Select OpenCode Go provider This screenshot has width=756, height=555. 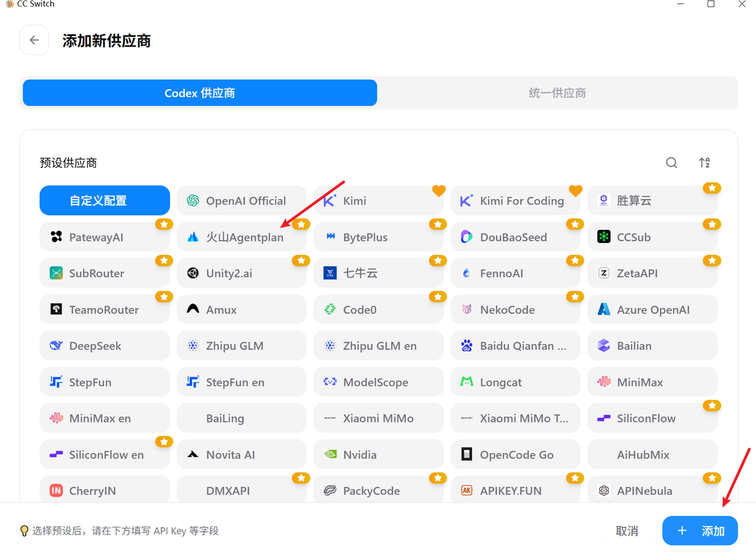click(x=516, y=455)
